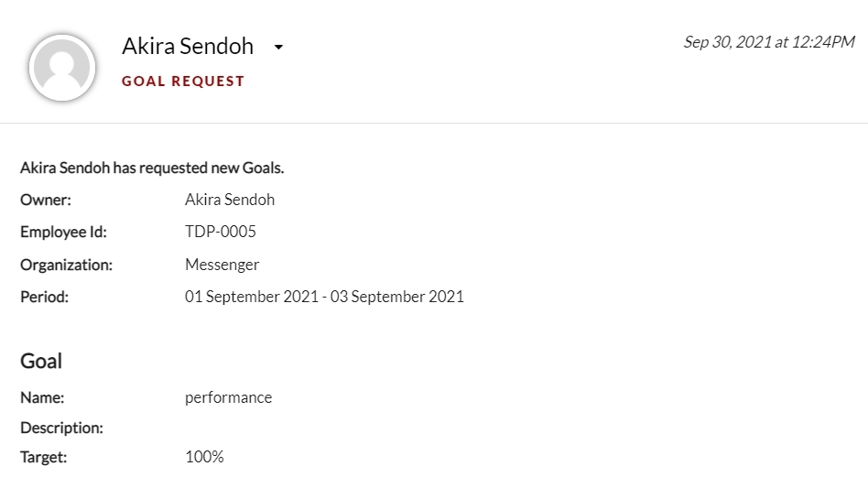
Task: Click the GOAL REQUEST label
Action: coord(183,81)
